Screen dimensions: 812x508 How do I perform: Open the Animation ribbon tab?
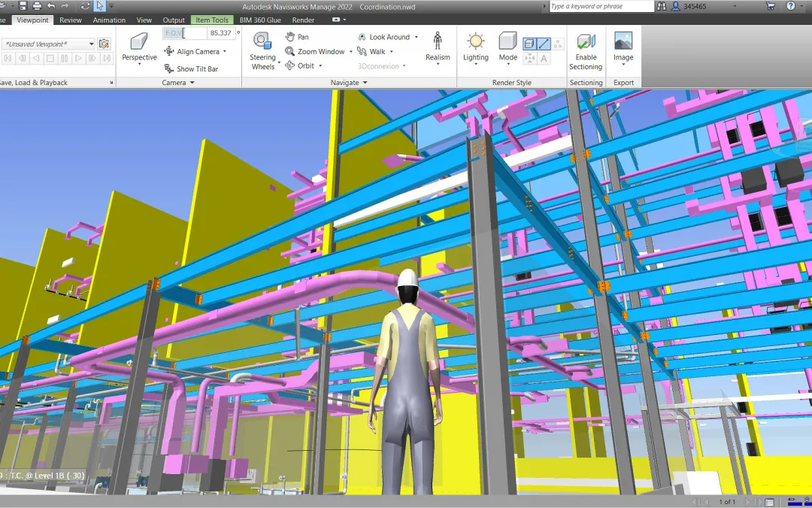point(109,20)
